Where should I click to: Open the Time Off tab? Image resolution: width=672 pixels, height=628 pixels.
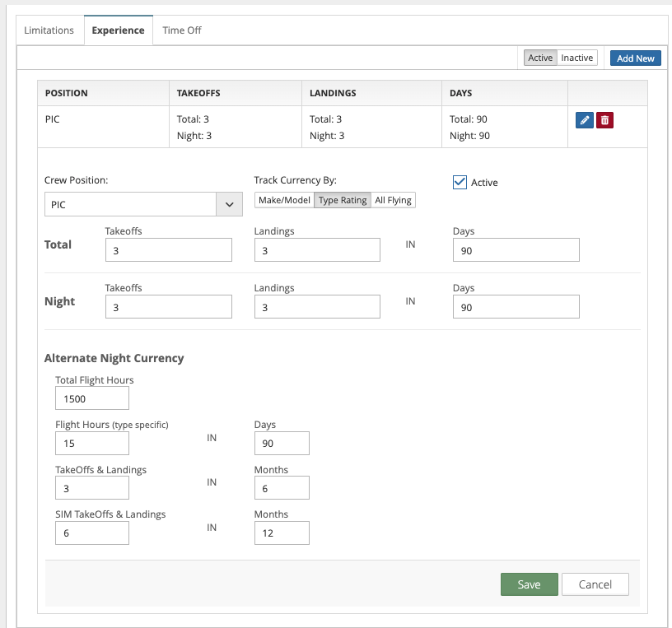(182, 30)
